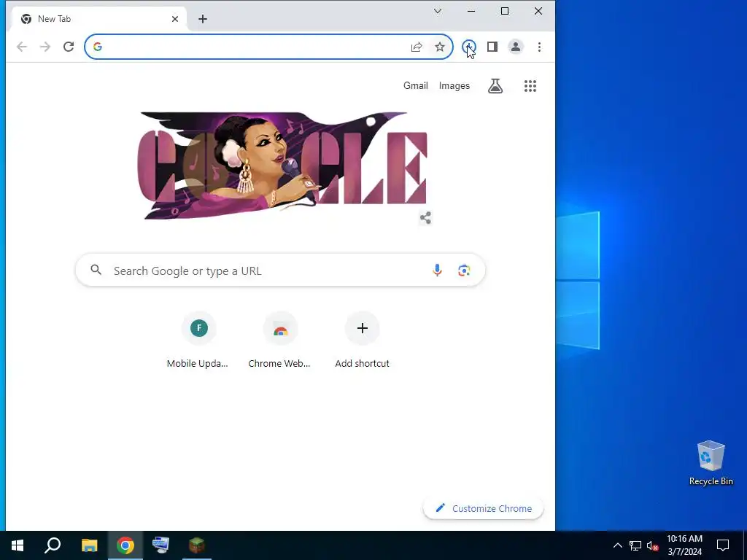Start voice search with microphone icon
The image size is (747, 560).
pyautogui.click(x=437, y=271)
